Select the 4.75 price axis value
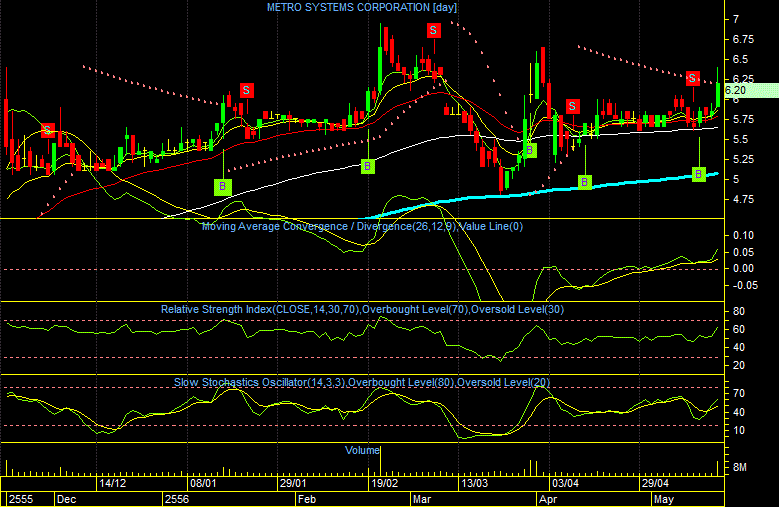Viewport: 779px width, 507px height. click(743, 199)
